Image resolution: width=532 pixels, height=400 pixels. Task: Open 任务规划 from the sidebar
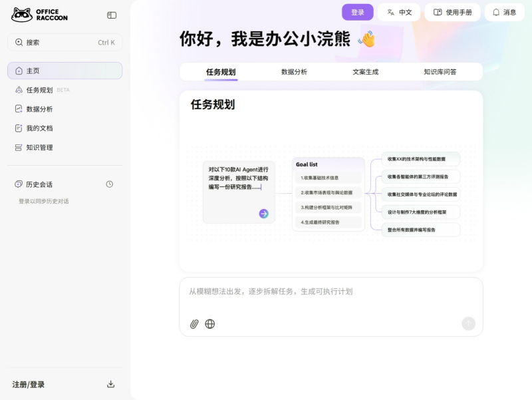(40, 89)
